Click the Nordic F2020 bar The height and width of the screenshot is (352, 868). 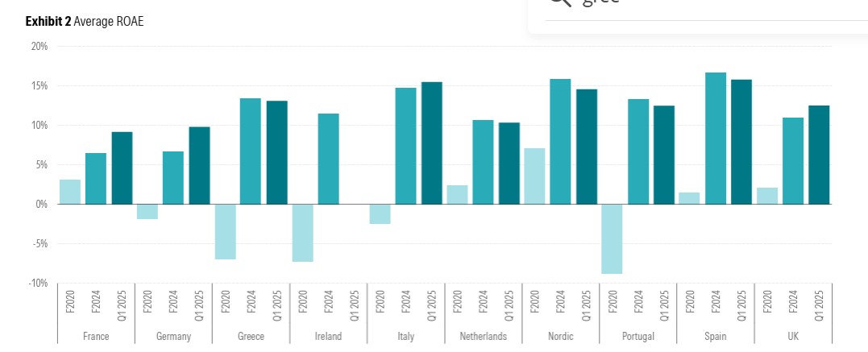coord(534,176)
